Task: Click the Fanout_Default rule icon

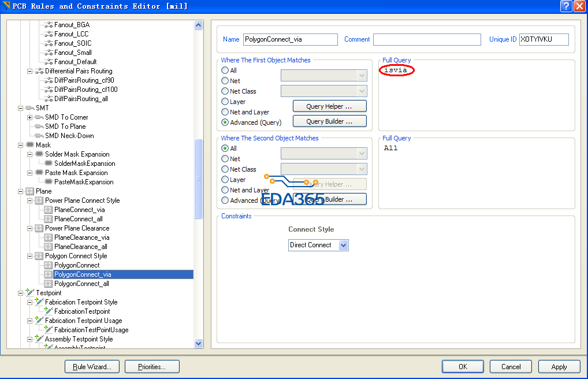Action: (49, 62)
